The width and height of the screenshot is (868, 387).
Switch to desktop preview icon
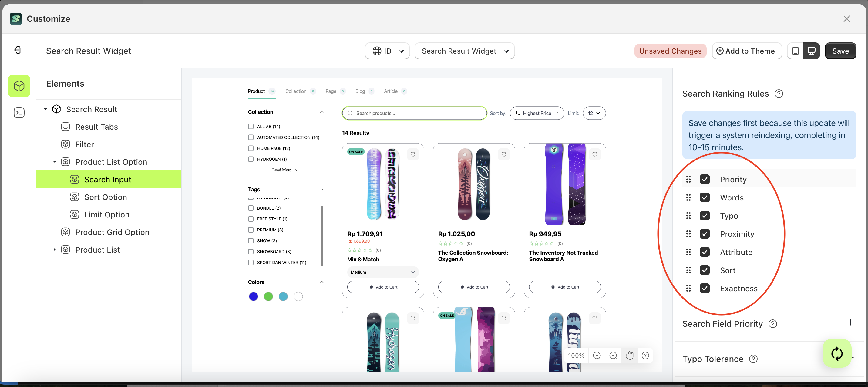click(x=811, y=51)
